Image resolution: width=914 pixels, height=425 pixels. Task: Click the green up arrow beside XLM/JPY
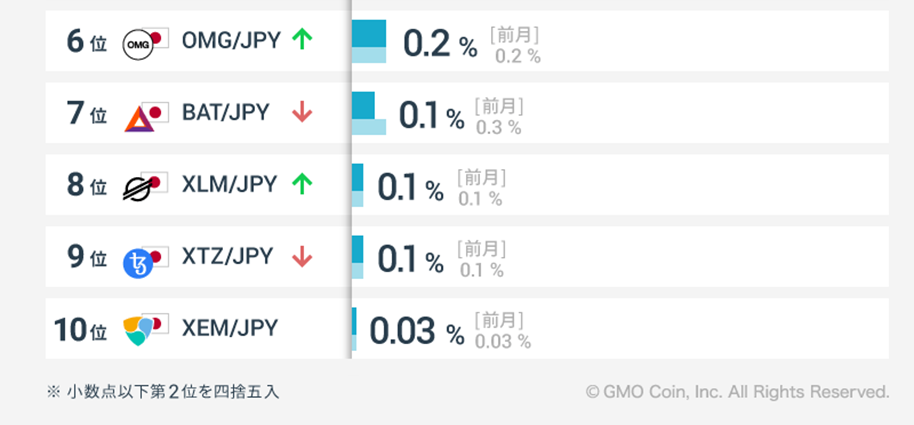coord(301,184)
